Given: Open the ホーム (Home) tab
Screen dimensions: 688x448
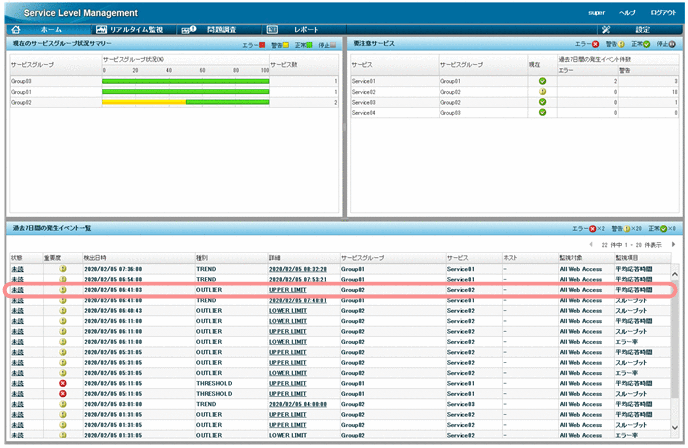Looking at the screenshot, I should [36, 30].
